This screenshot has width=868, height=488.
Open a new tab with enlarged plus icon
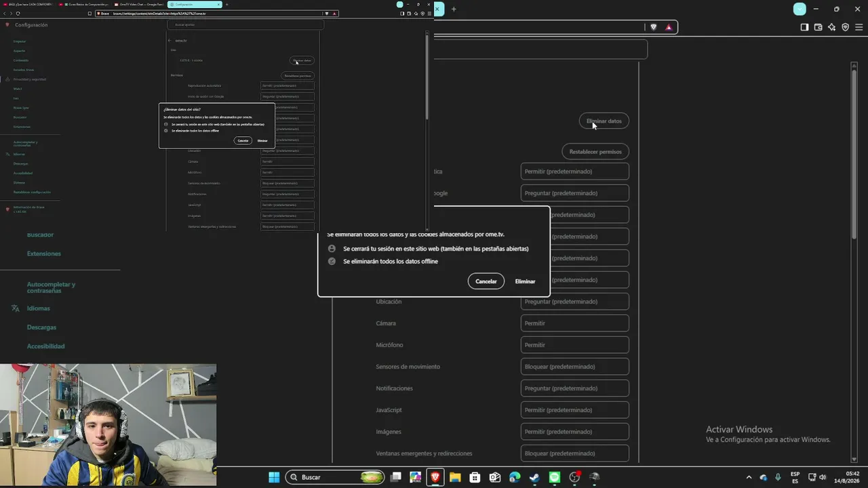(x=454, y=9)
